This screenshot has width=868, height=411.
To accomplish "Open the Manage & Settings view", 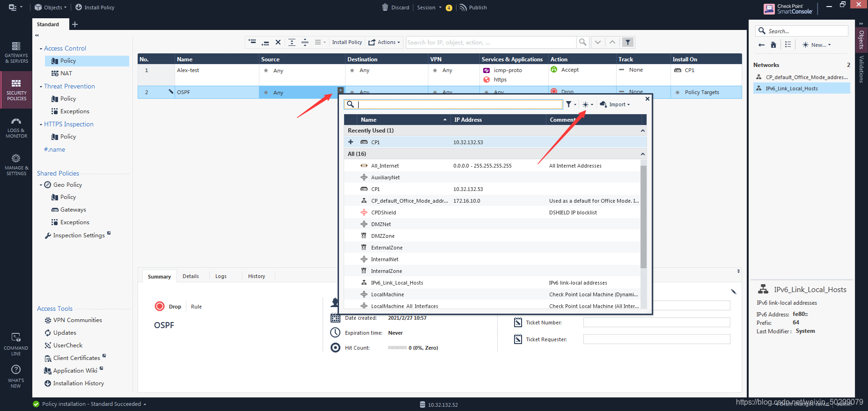I will (x=16, y=165).
